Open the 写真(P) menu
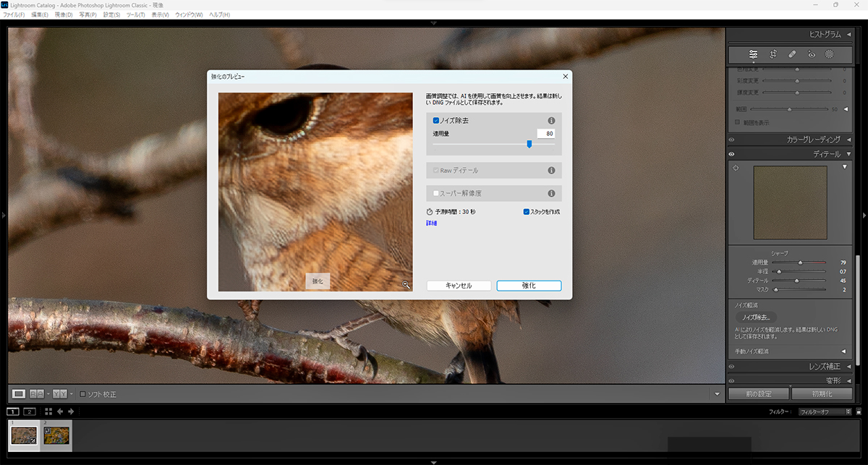Image resolution: width=868 pixels, height=465 pixels. (x=88, y=14)
